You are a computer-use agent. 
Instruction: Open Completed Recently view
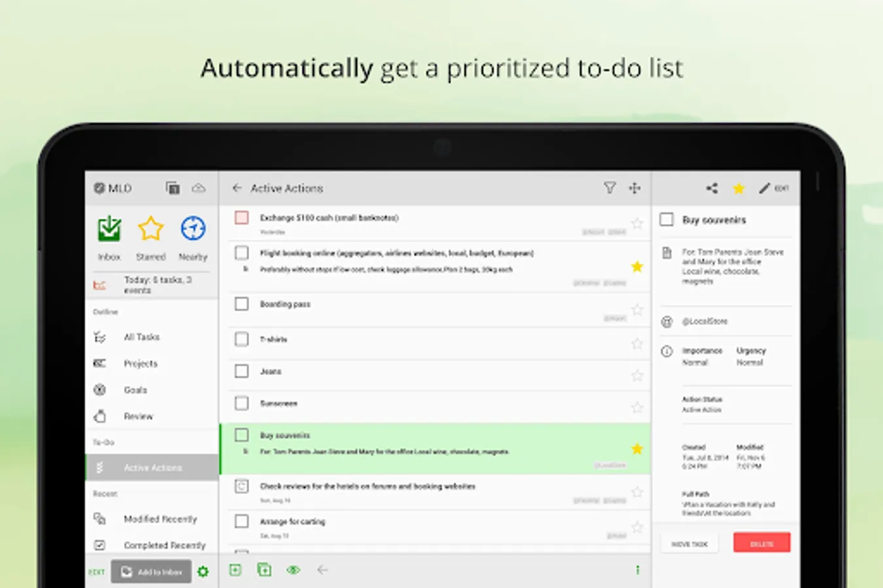tap(152, 545)
